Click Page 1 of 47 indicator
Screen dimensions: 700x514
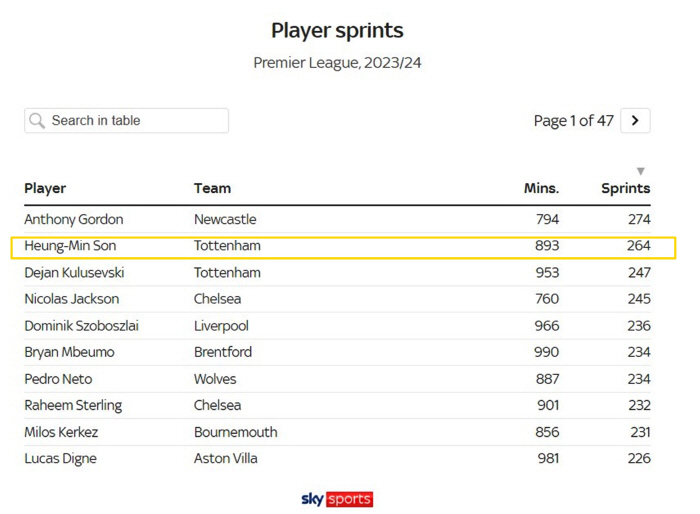(573, 121)
